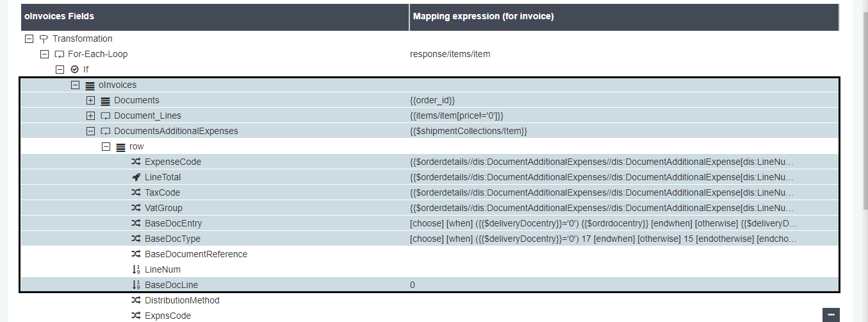868x322 pixels.
Task: Click the Transformation node icon
Action: pyautogui.click(x=44, y=38)
